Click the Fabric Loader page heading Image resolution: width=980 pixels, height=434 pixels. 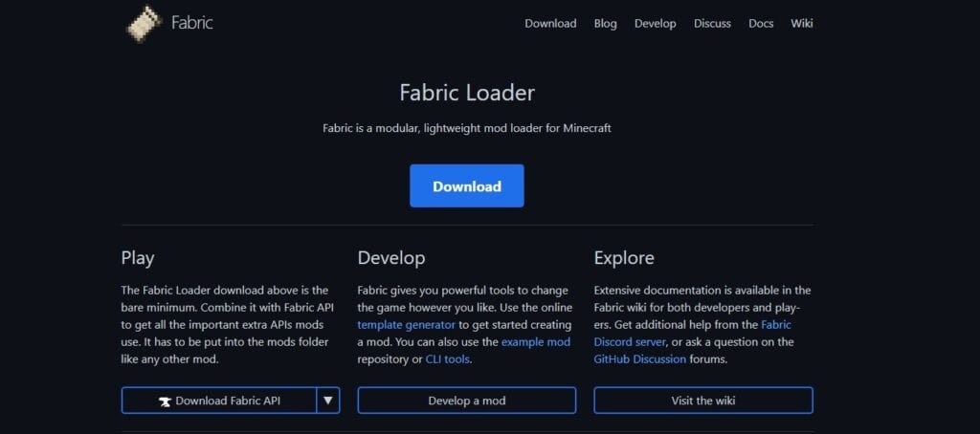[467, 93]
